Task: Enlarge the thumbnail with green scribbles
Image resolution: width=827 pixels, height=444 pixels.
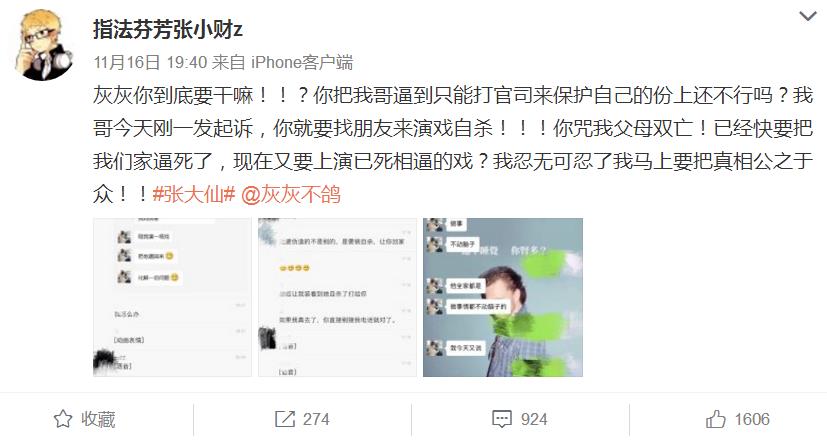Action: (503, 297)
